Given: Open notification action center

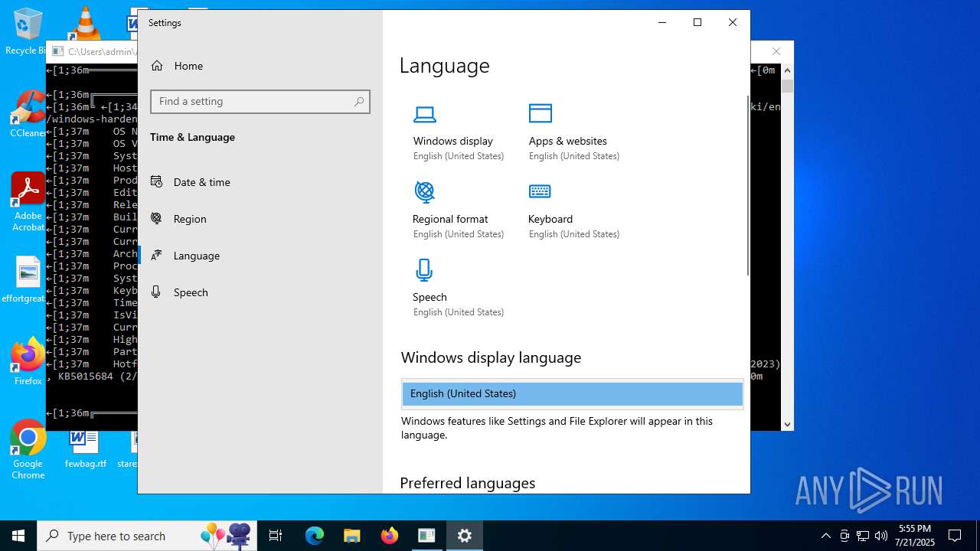Looking at the screenshot, I should pos(955,536).
